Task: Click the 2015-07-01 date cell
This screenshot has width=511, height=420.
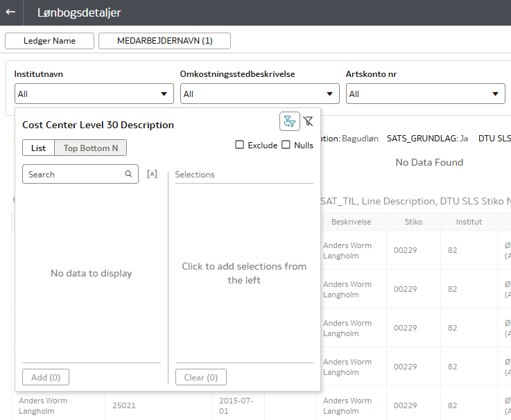Action: point(236,405)
